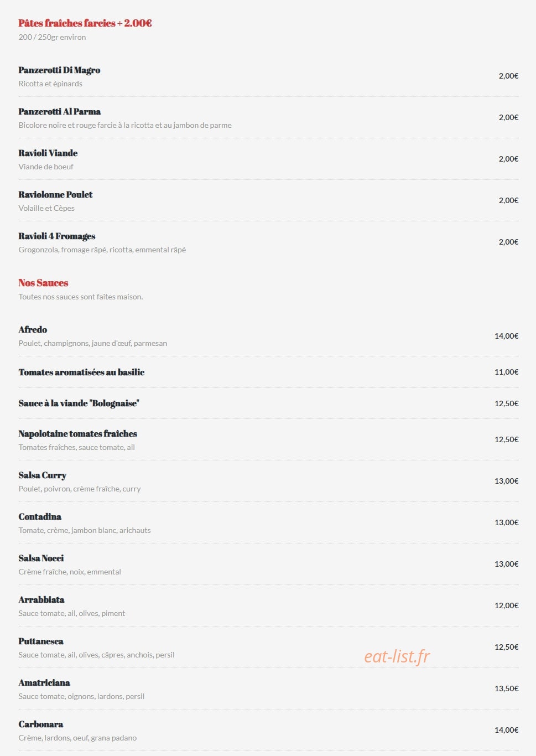The width and height of the screenshot is (536, 756).
Task: Click the Panzerotti Di Magro item title
Action: (59, 70)
